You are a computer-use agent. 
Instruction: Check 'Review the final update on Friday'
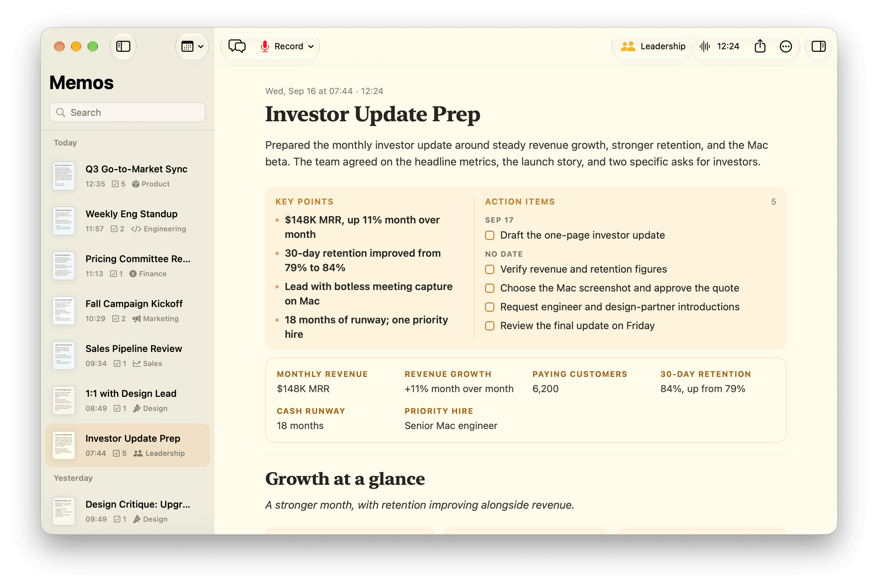click(x=489, y=326)
